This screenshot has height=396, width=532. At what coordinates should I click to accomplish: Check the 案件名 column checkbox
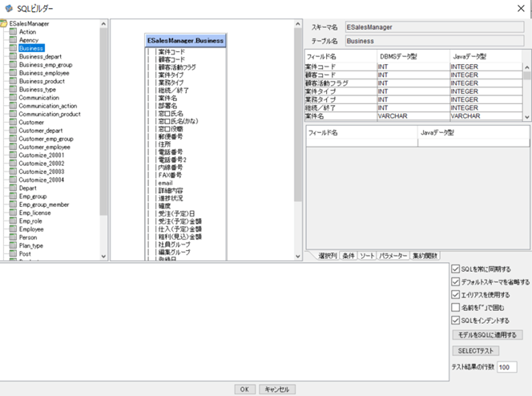click(x=152, y=98)
